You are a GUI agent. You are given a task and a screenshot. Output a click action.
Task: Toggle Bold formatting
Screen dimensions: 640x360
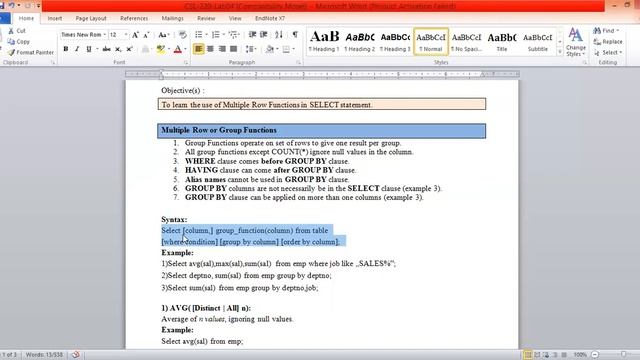click(66, 49)
